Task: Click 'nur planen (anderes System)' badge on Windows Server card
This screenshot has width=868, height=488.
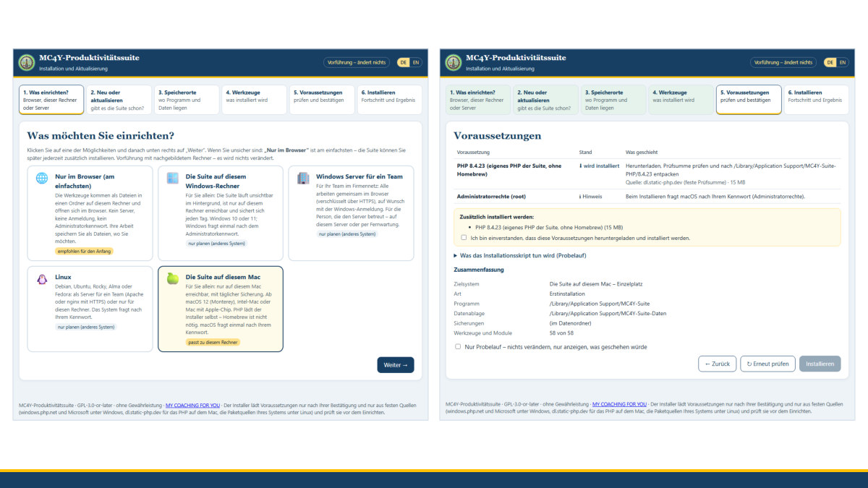Action: (346, 234)
